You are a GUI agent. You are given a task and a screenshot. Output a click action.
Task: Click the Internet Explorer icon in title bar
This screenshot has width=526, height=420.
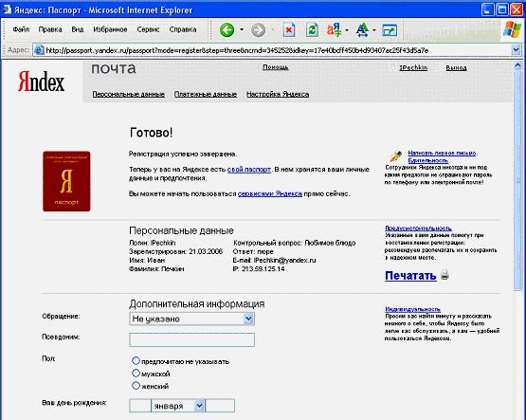7,9
